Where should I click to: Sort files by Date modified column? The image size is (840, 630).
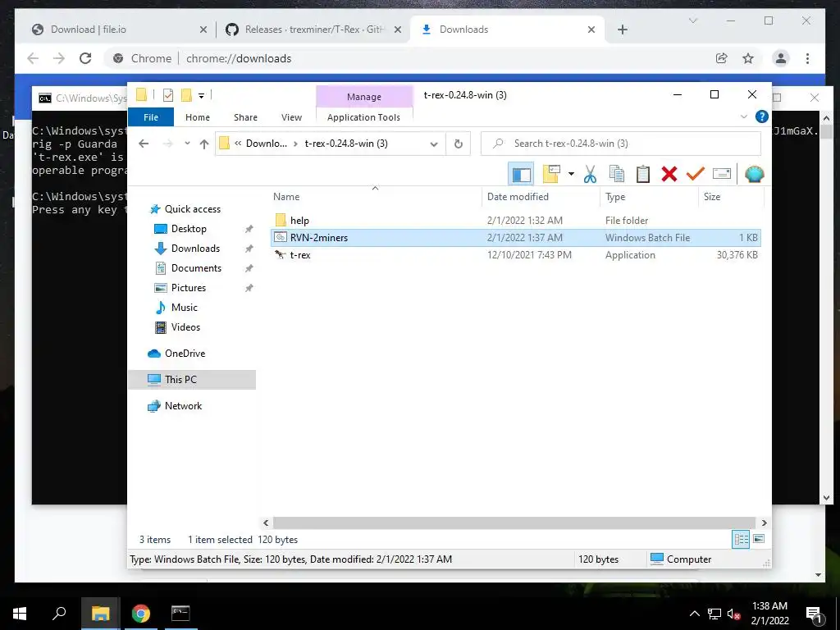pos(518,197)
